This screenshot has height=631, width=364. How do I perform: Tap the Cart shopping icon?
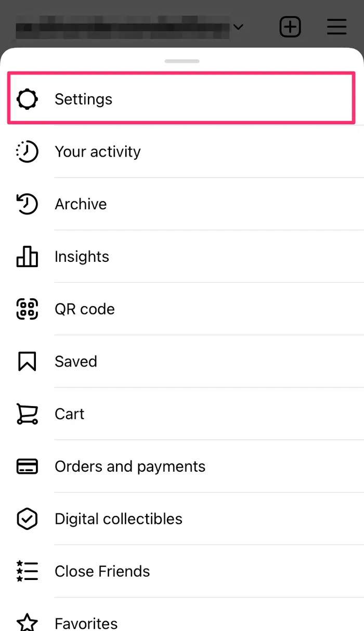pyautogui.click(x=27, y=414)
